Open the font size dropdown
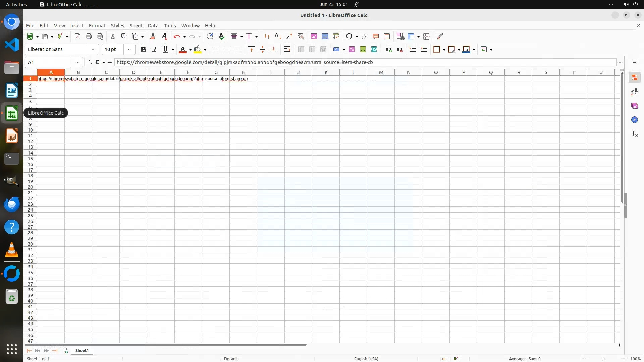The width and height of the screenshot is (644, 362). (x=129, y=49)
